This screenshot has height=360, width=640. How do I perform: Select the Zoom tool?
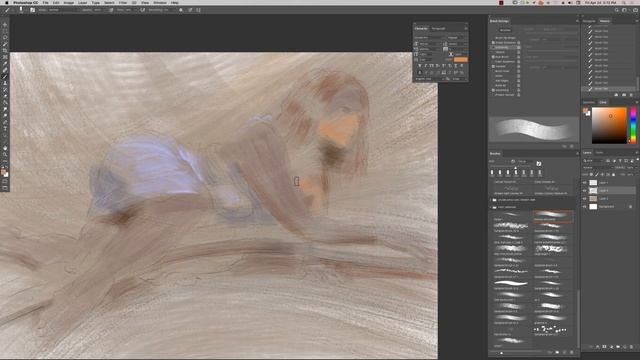pos(5,155)
